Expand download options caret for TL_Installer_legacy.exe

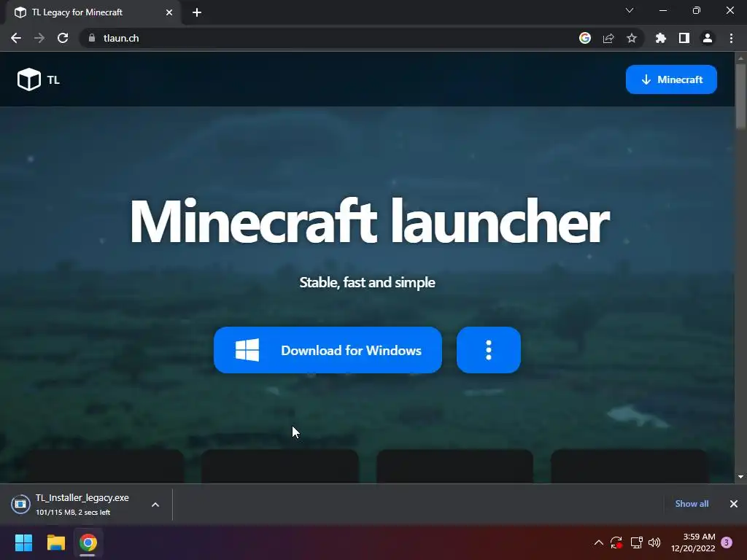pyautogui.click(x=155, y=505)
